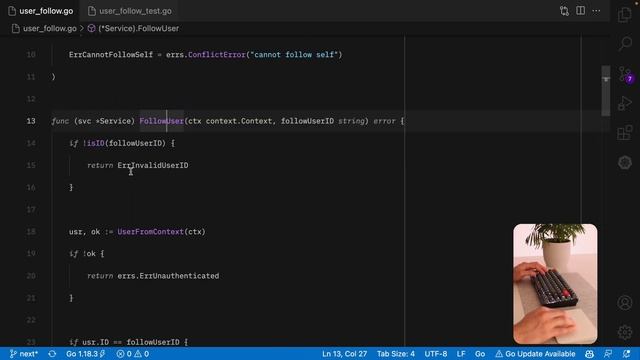Screen dimensions: 640x360
Task: Click ErrInvalidUserID on line 15
Action: tap(153, 165)
